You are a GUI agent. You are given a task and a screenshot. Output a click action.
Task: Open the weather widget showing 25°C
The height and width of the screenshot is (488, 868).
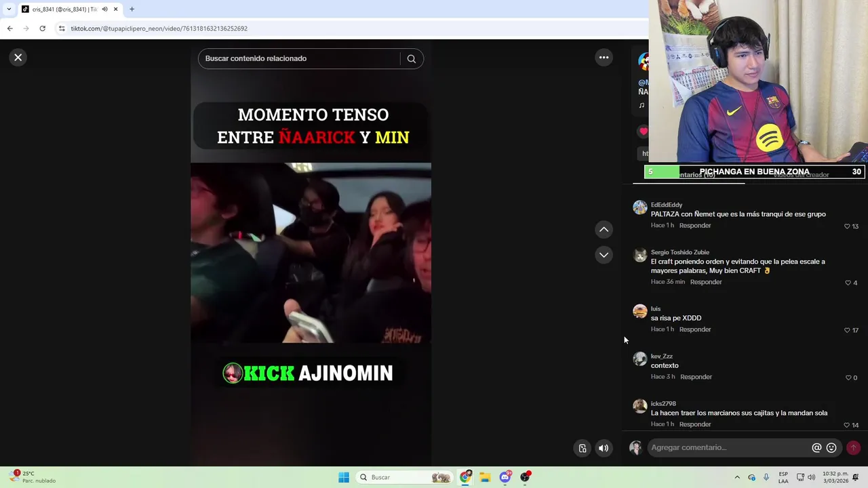[x=33, y=477]
